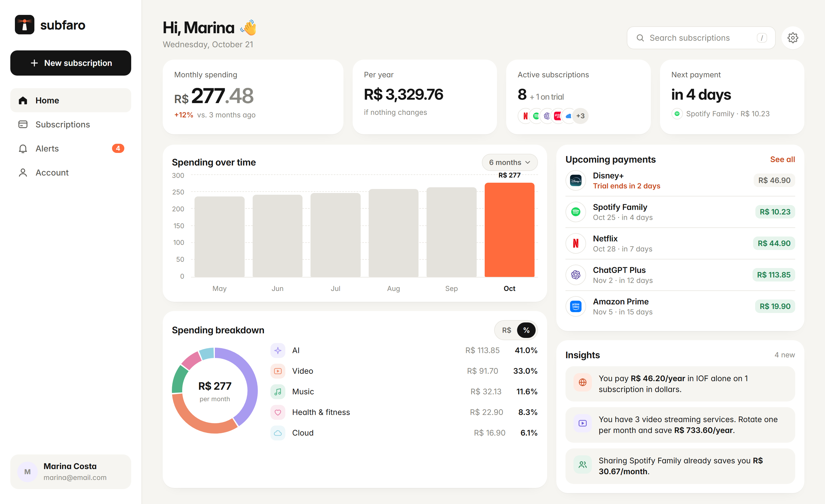Click the Disney+ service icon
This screenshot has height=504, width=825.
click(x=575, y=181)
